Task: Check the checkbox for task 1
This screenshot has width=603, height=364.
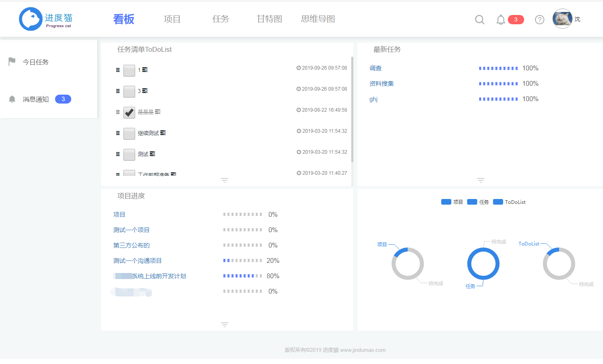Action: pyautogui.click(x=129, y=70)
